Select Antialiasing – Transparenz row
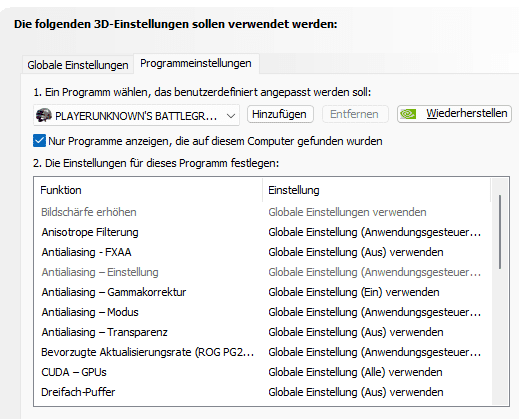The image size is (519, 419). point(262,332)
